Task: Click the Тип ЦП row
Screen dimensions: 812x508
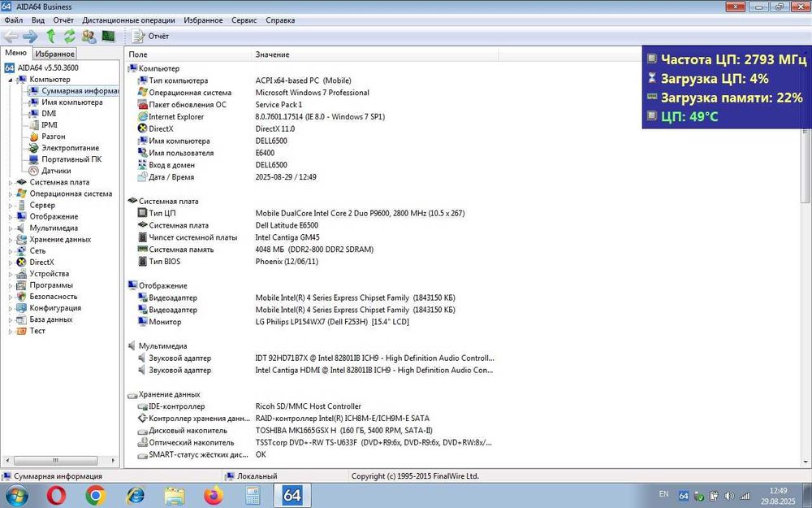Action: point(301,213)
